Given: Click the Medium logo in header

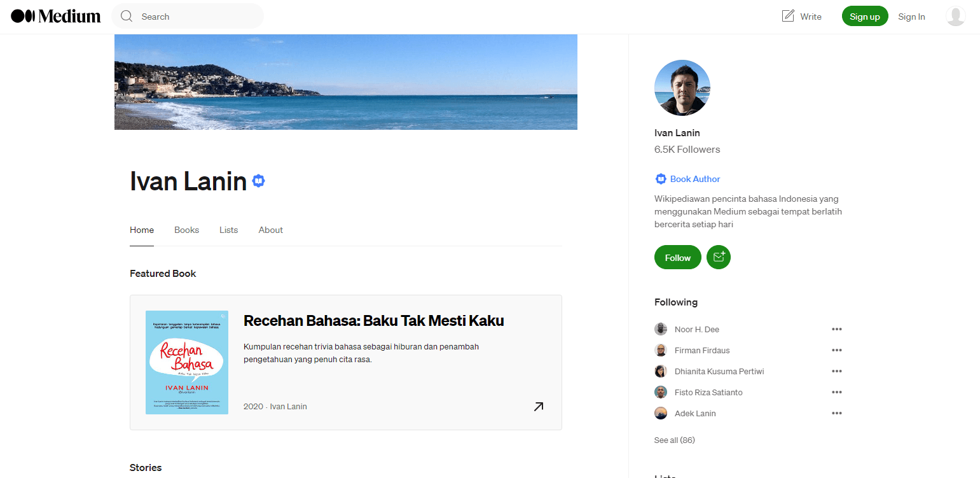Looking at the screenshot, I should 56,17.
